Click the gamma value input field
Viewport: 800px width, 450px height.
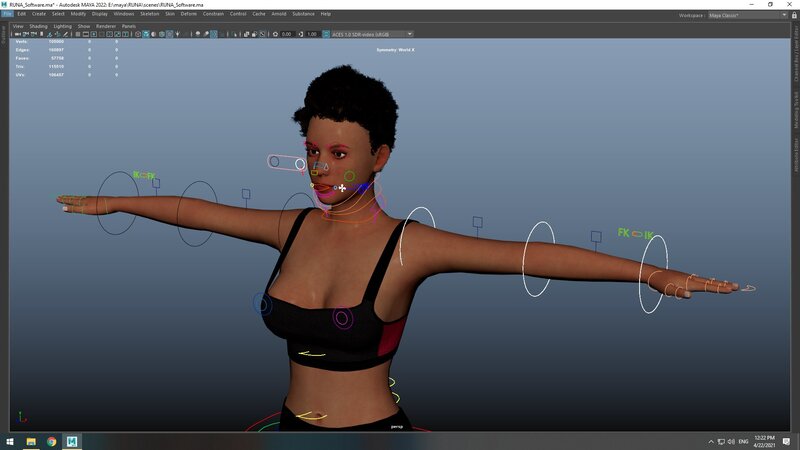point(312,34)
